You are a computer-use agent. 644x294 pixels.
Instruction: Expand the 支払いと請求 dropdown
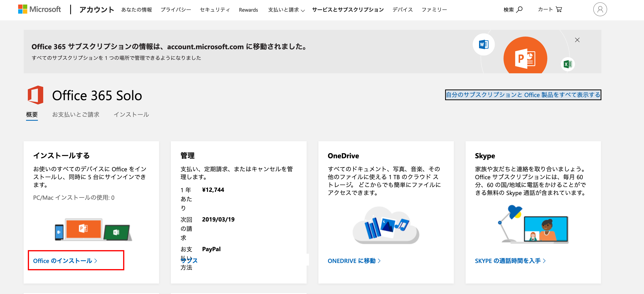(286, 10)
